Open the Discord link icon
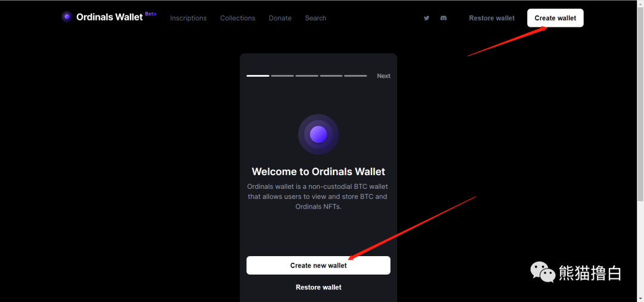 [444, 18]
